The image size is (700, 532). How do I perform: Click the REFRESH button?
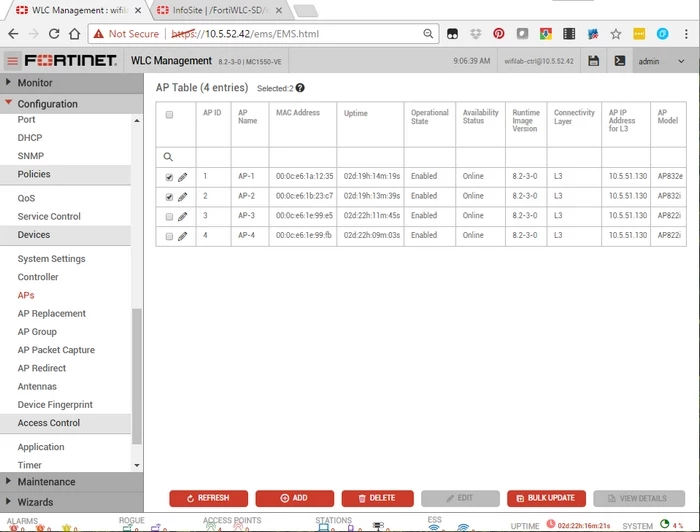(x=208, y=498)
